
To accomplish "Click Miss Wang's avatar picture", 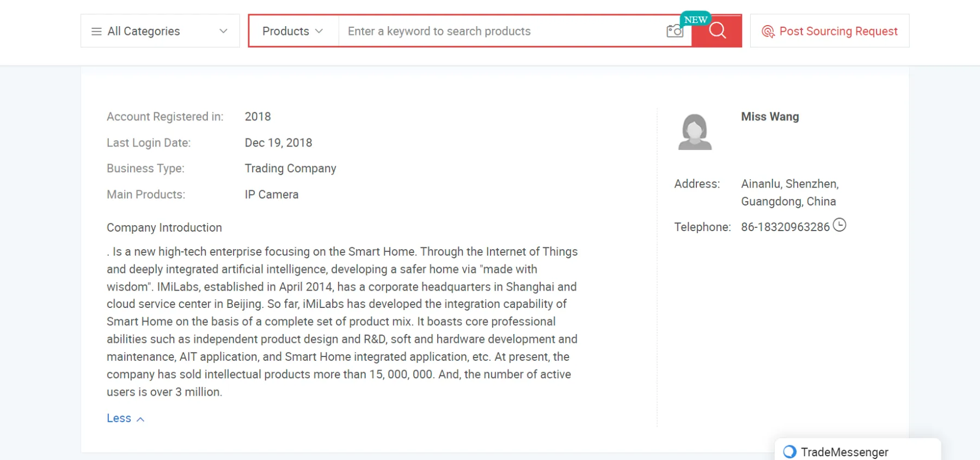I will pos(695,132).
